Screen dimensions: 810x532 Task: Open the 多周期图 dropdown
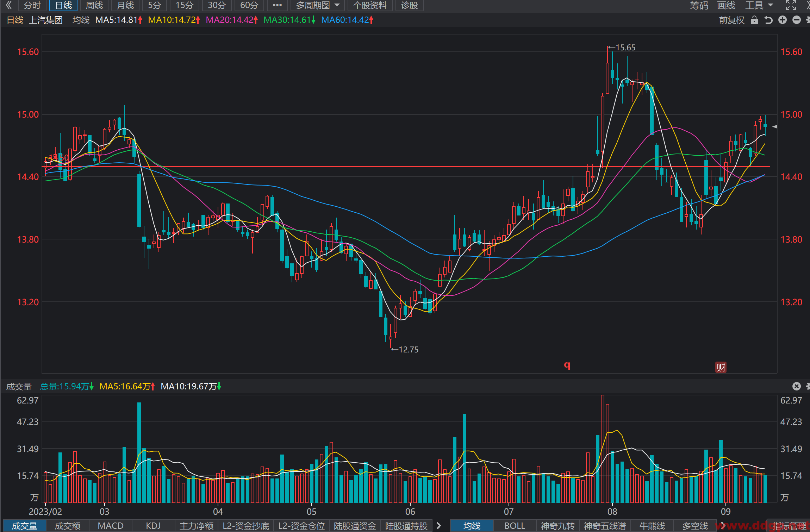[x=318, y=5]
